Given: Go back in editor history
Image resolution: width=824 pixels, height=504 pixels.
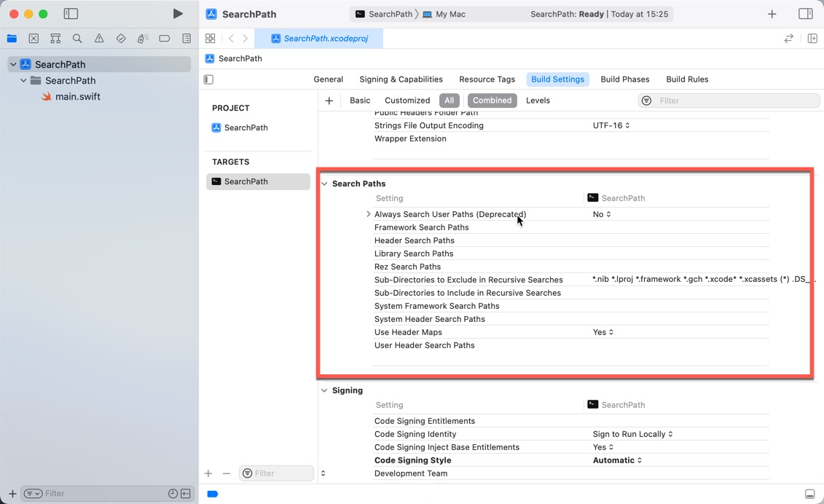Looking at the screenshot, I should 231,39.
